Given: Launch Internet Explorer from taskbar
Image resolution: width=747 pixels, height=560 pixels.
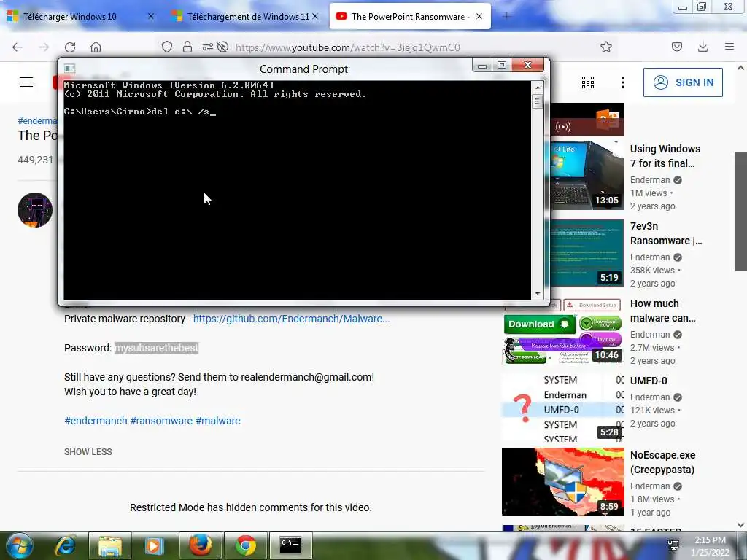Looking at the screenshot, I should [x=65, y=545].
